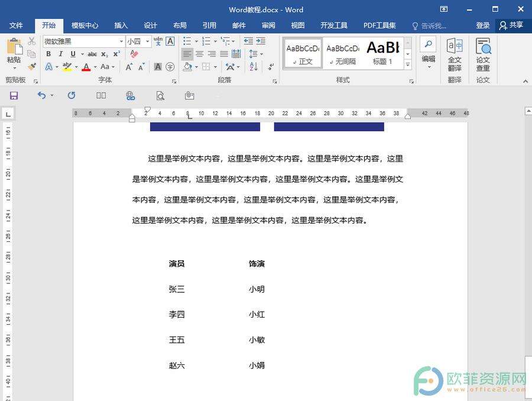532x401 pixels.
Task: Open the 文件 (File) menu
Action: click(x=16, y=25)
